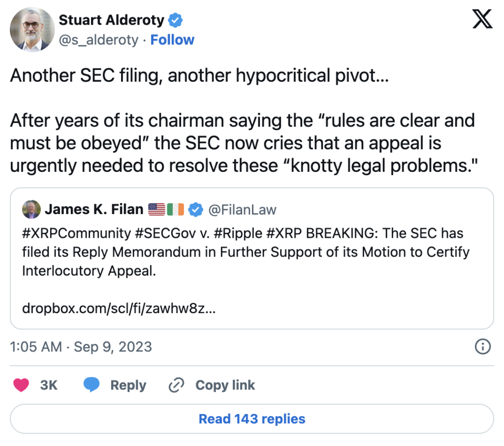Open the Twitter info circle icon
This screenshot has height=446, width=504.
482,347
